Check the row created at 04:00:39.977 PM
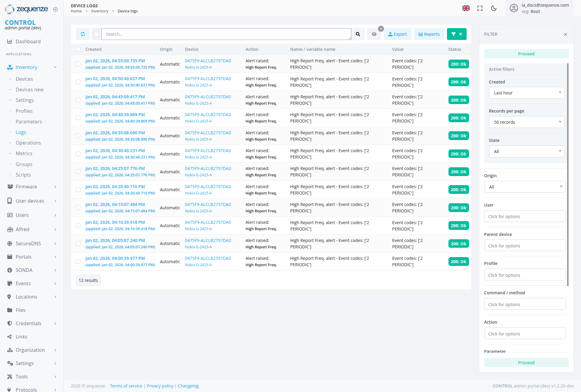This screenshot has height=392, width=581. pos(78,262)
